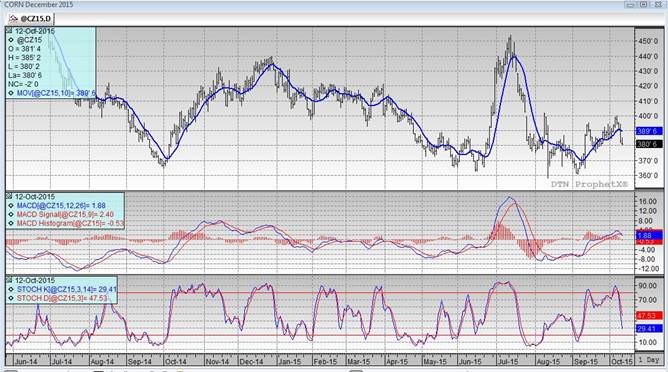
Task: Click the diamond marker beside @CZ15
Action: coord(10,40)
